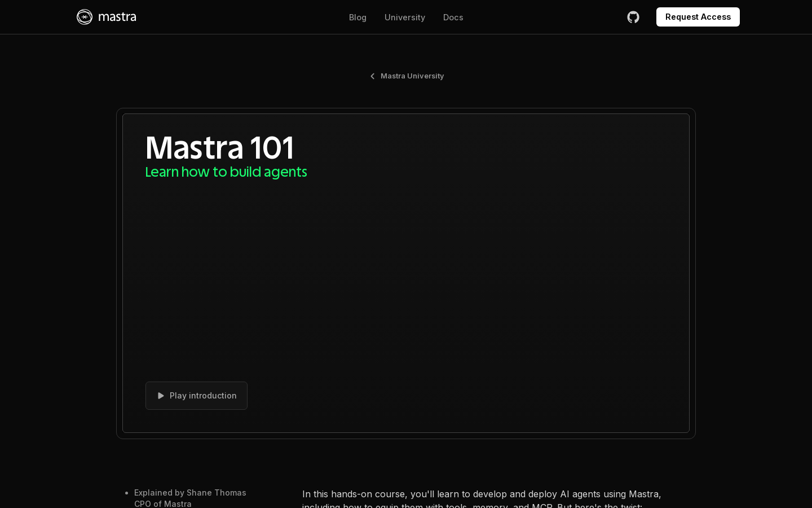Viewport: 812px width, 508px height.
Task: Click the CPO of Mastra text
Action: [x=163, y=503]
